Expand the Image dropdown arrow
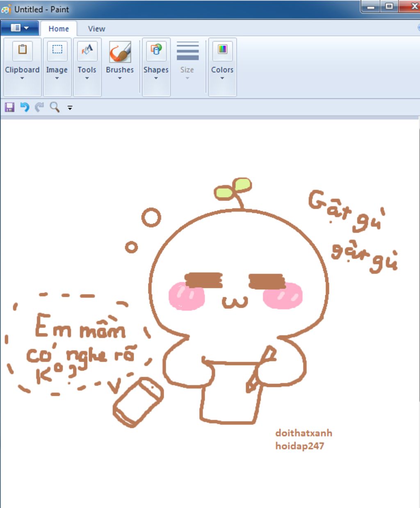This screenshot has height=508, width=420. (x=57, y=78)
